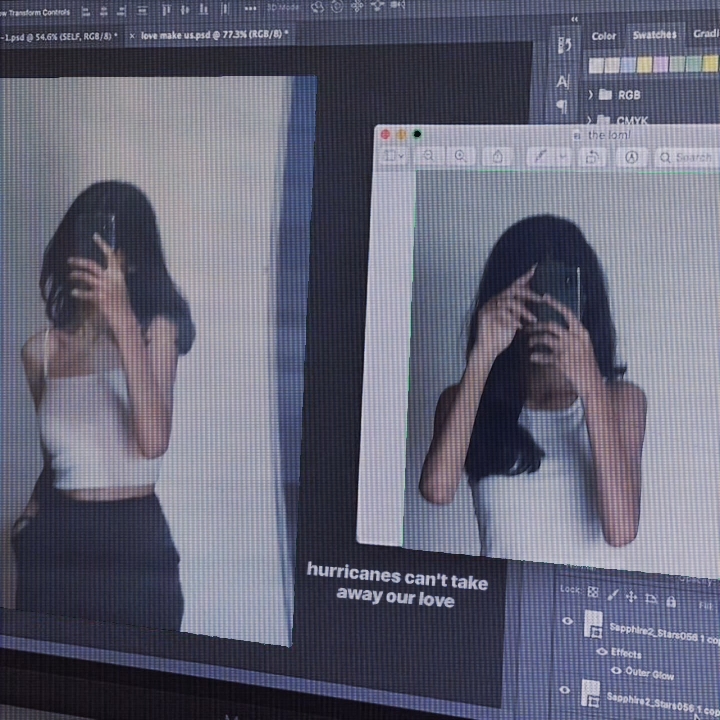The image size is (720, 720).
Task: Toggle visibility of layer Effects
Action: click(601, 651)
